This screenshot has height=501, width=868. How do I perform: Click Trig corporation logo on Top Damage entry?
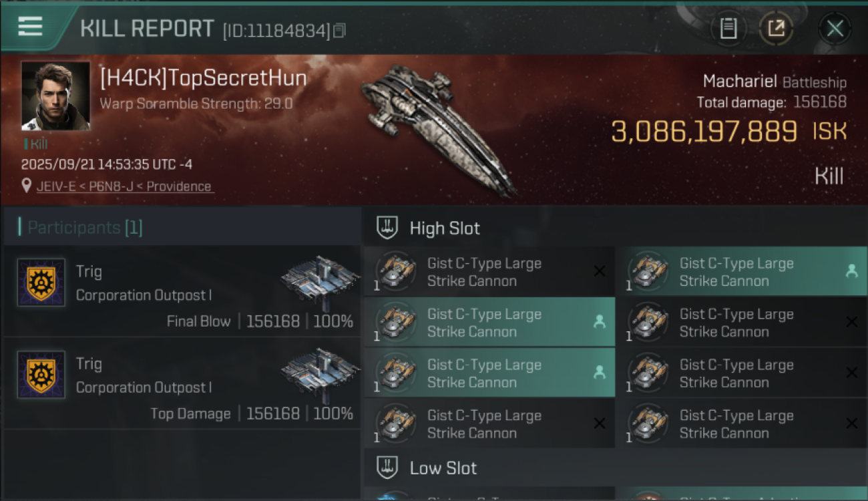point(41,375)
